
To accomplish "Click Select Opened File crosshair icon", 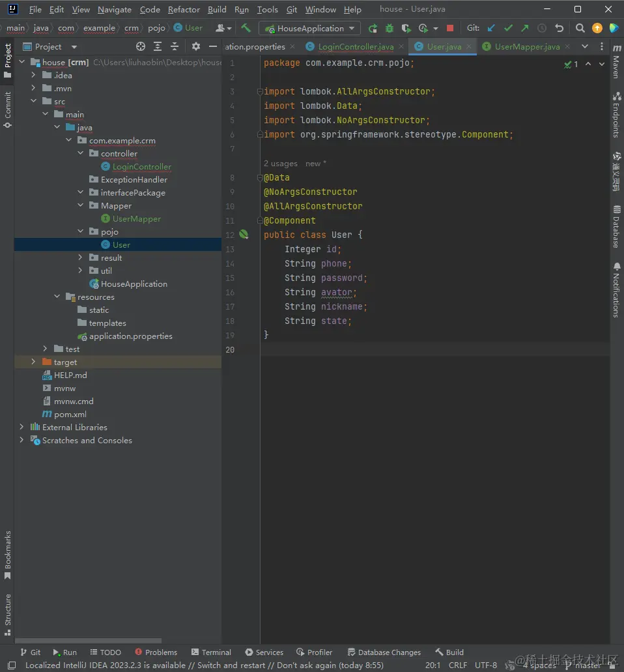I will click(x=141, y=46).
